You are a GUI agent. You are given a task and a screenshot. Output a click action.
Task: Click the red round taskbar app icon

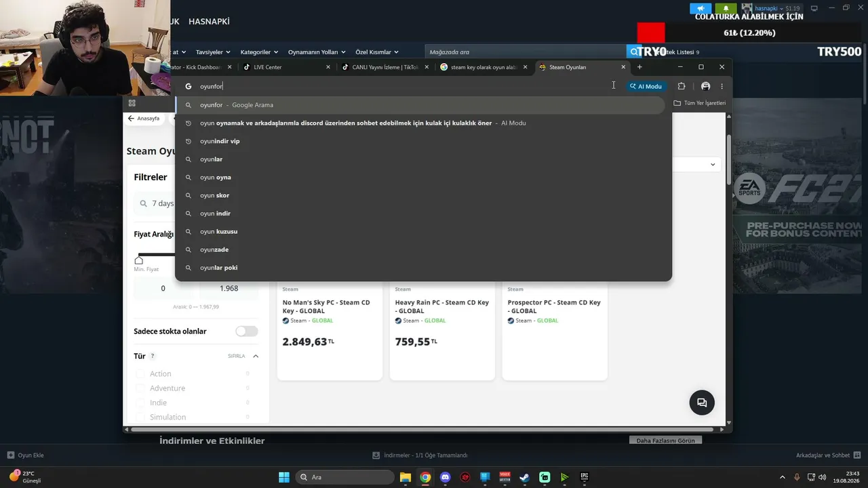(x=465, y=477)
